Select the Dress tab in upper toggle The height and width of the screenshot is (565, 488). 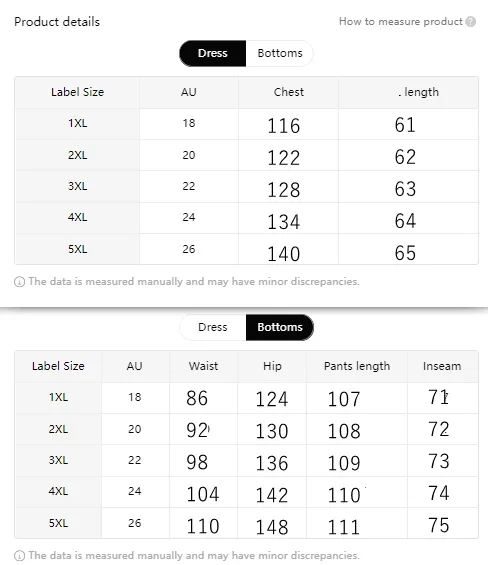pos(213,53)
